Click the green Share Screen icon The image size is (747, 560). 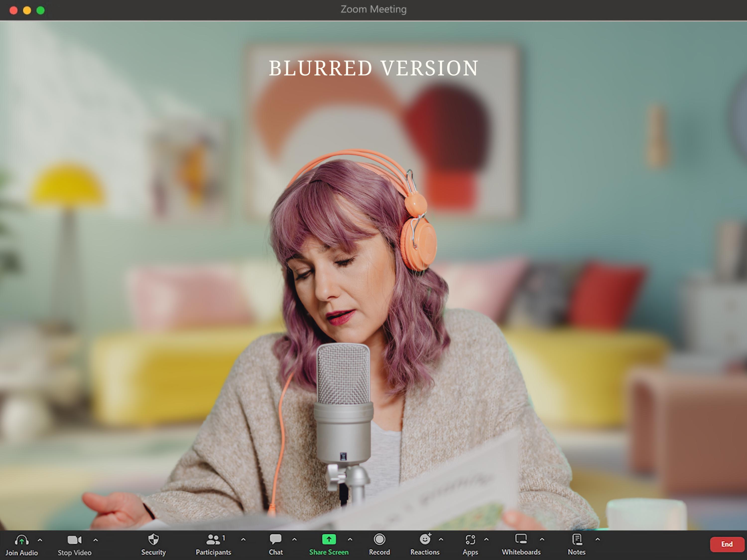[329, 539]
